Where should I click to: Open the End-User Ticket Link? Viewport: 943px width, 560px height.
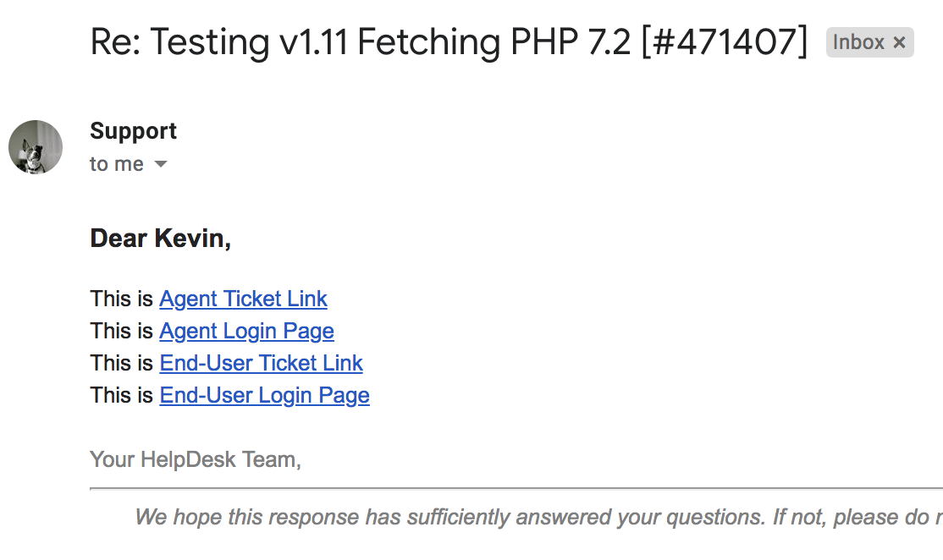261,363
